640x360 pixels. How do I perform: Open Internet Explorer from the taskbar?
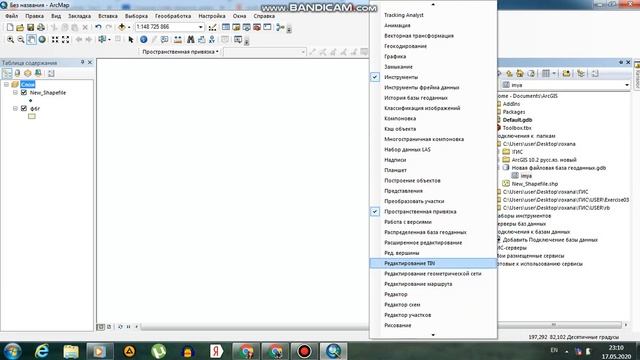pos(42,351)
